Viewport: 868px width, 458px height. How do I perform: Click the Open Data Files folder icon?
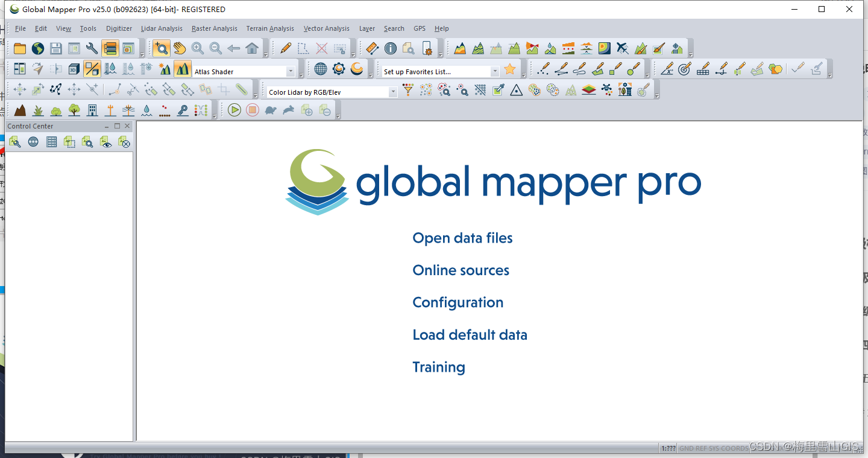20,49
